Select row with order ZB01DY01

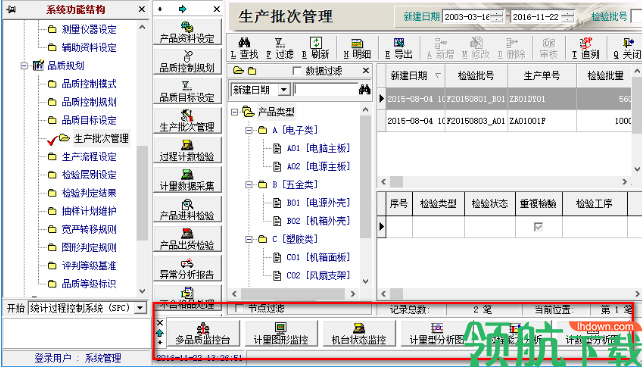click(504, 99)
